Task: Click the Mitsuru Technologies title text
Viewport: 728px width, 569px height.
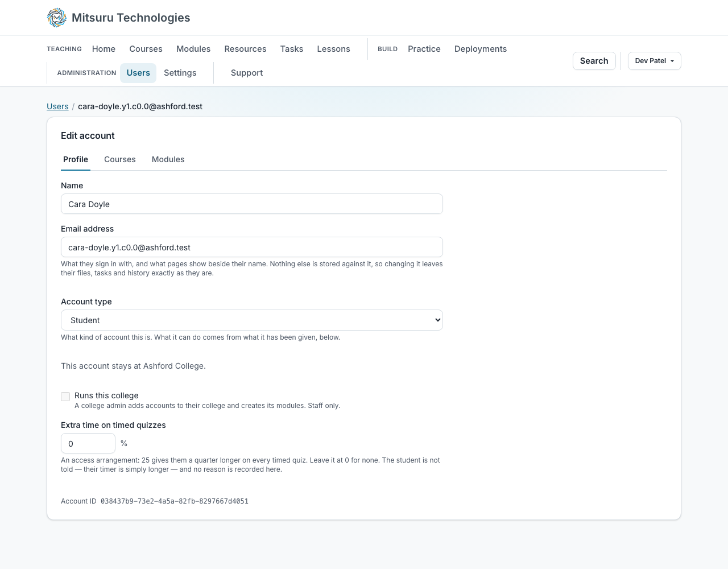Action: coord(131,18)
